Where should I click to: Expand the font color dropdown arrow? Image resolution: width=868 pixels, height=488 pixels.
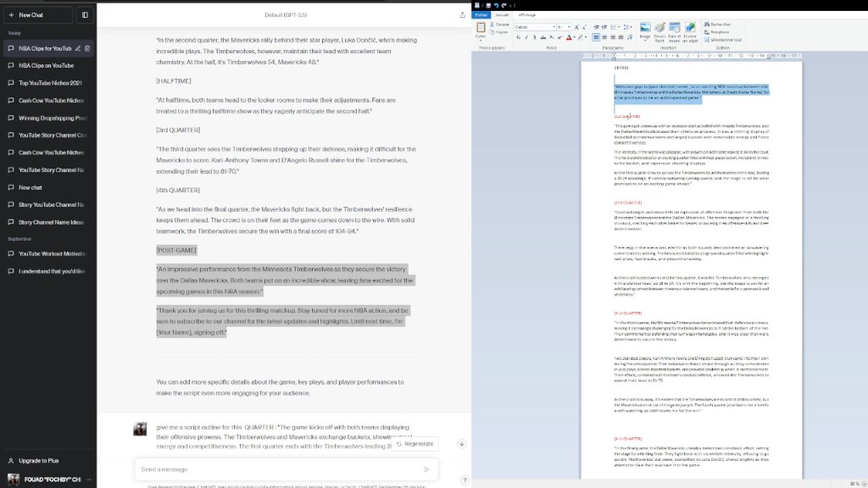(574, 37)
